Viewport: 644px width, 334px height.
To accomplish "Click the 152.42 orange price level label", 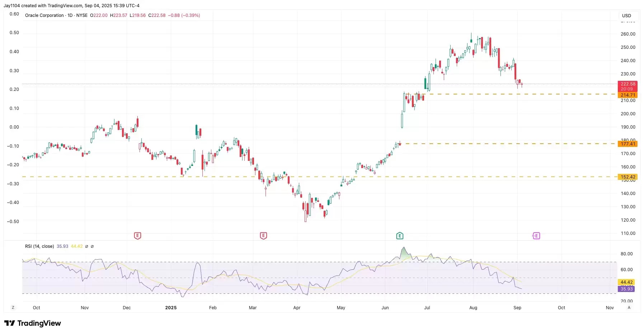I will pyautogui.click(x=627, y=177).
